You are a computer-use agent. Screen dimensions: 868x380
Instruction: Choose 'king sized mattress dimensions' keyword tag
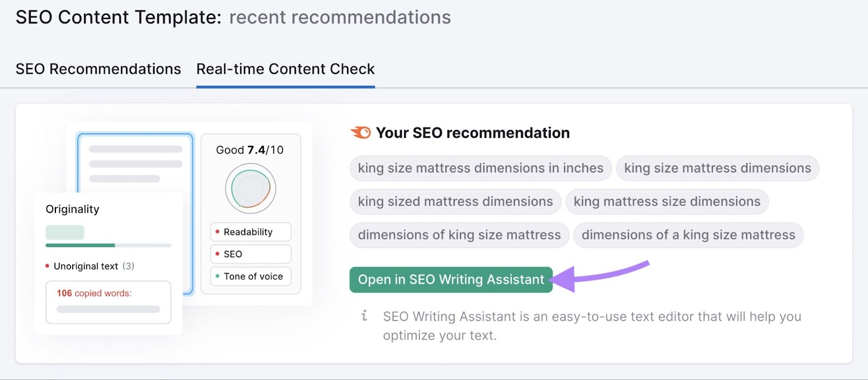[455, 201]
